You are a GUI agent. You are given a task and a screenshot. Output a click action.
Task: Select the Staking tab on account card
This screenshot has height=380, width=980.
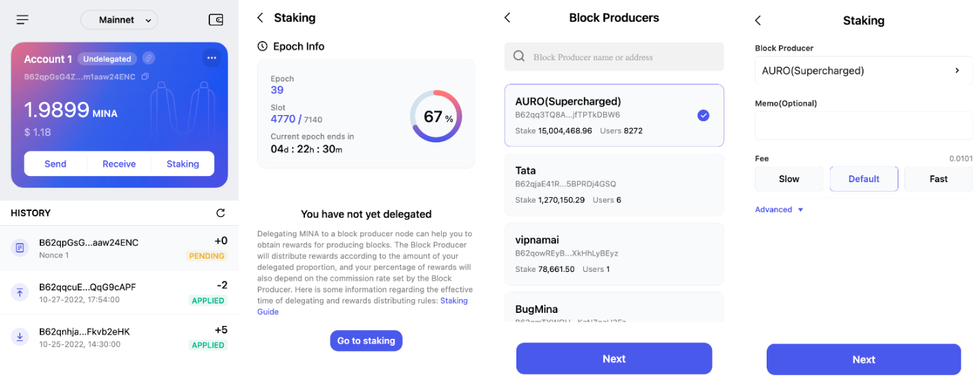[x=183, y=164]
